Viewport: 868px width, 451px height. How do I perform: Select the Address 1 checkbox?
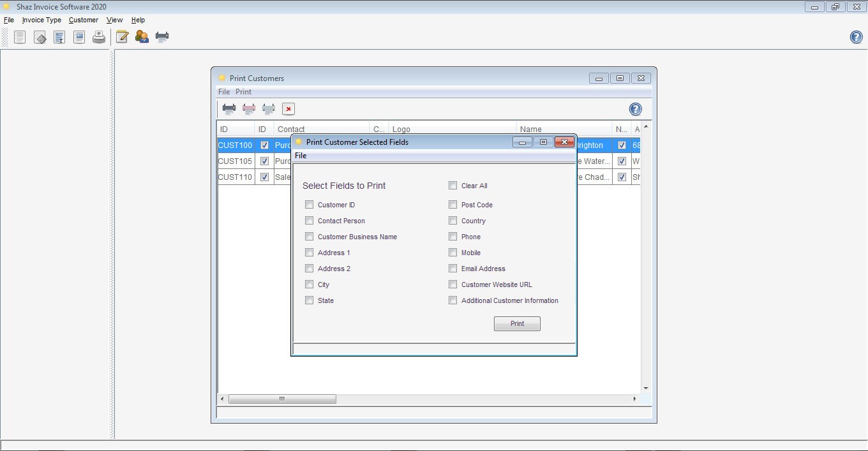point(310,253)
